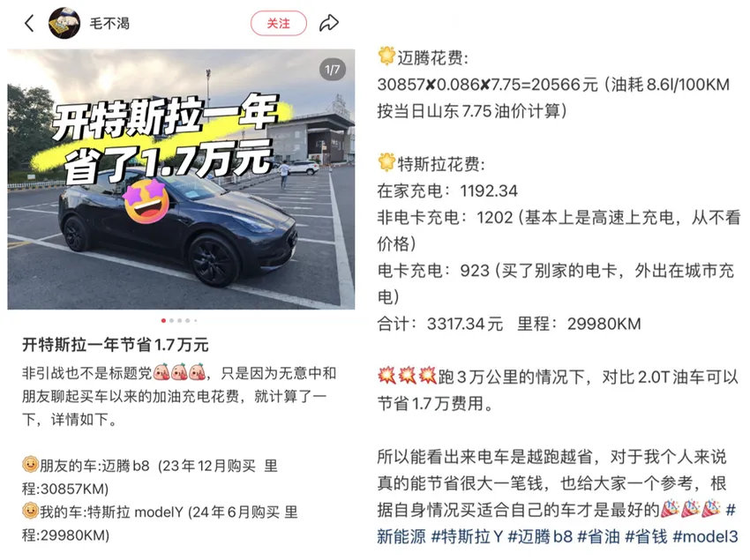The height and width of the screenshot is (560, 750).
Task: Open hashtag #省油
Action: point(599,536)
